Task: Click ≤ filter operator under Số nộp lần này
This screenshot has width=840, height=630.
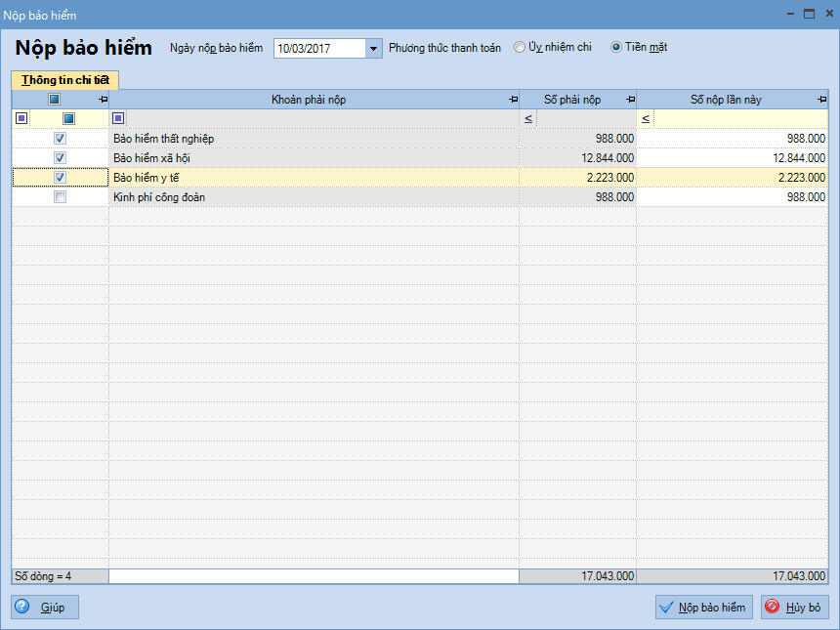Action: 646,118
